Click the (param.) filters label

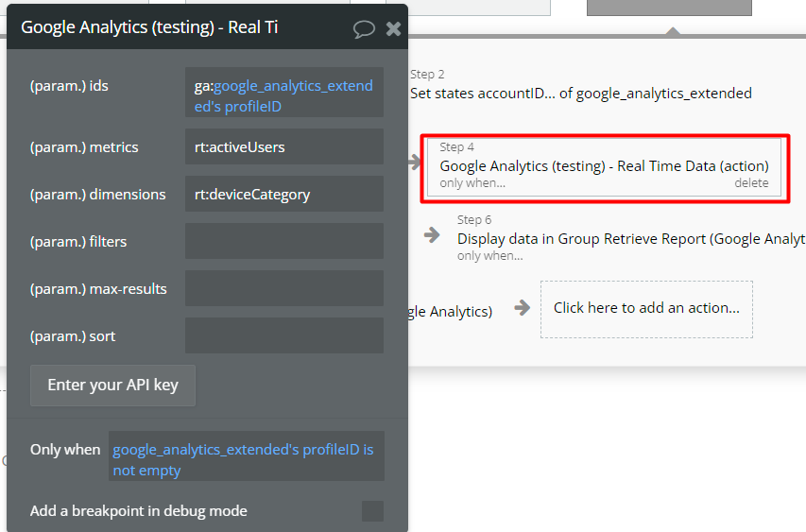(x=78, y=242)
